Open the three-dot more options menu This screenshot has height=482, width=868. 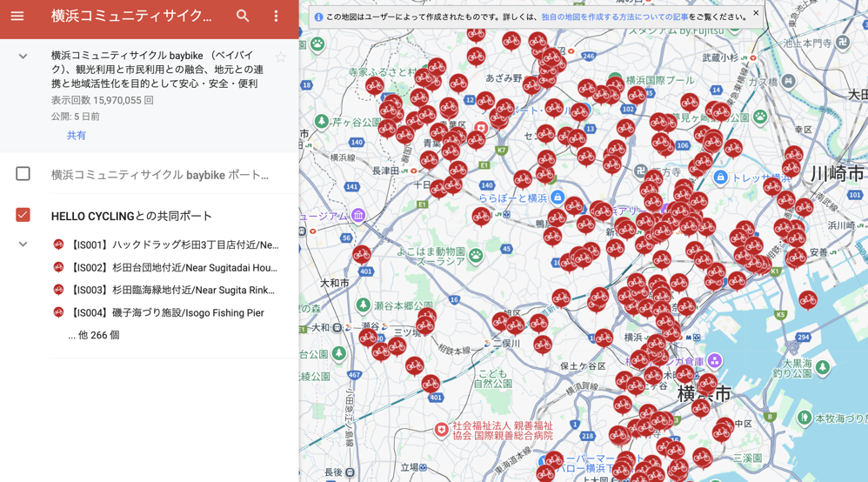coord(276,16)
